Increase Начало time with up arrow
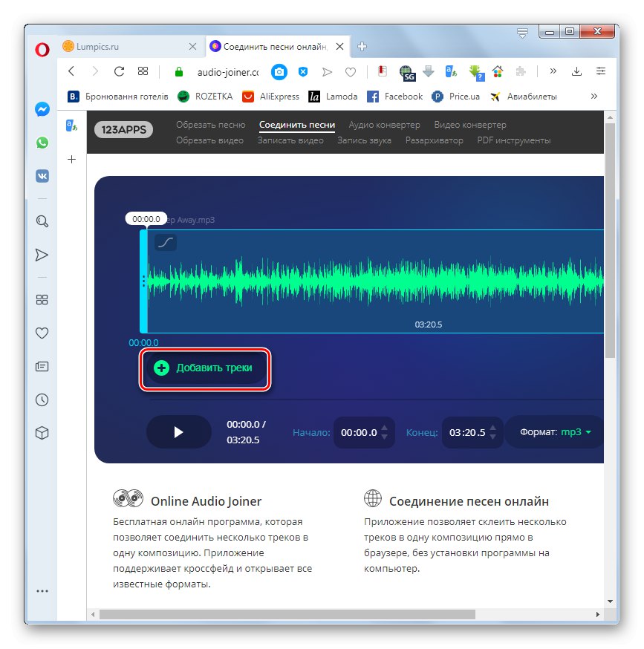This screenshot has height=649, width=644. click(384, 428)
